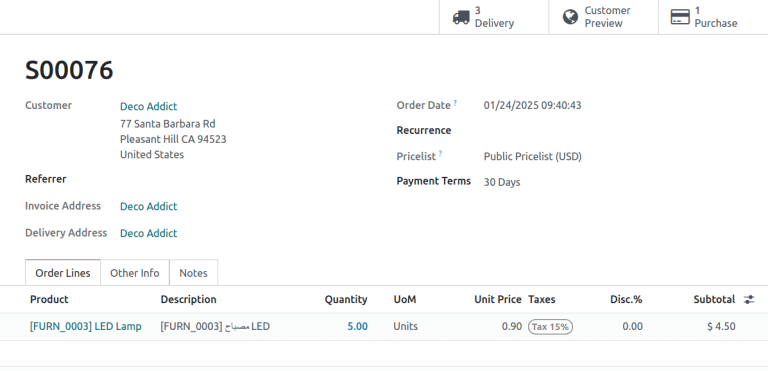Screen dimensions: 768x371
Task: Click the Tax 15% tag
Action: [x=550, y=326]
